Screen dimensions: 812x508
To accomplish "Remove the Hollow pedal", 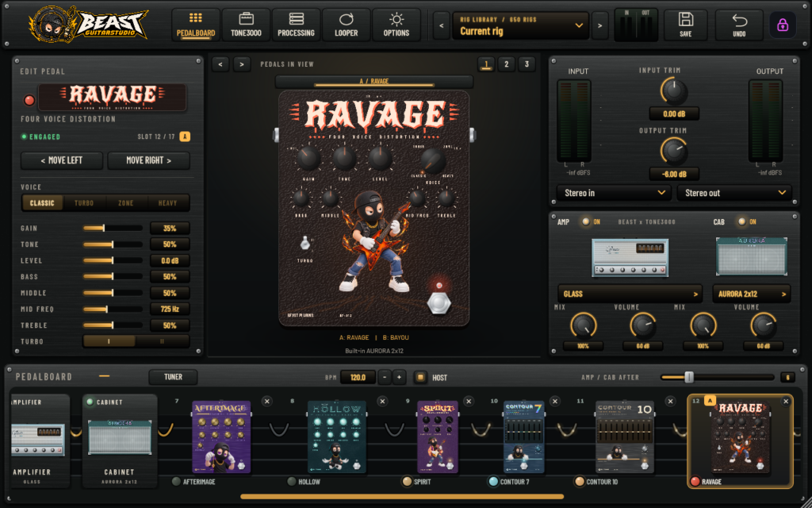I will (382, 401).
